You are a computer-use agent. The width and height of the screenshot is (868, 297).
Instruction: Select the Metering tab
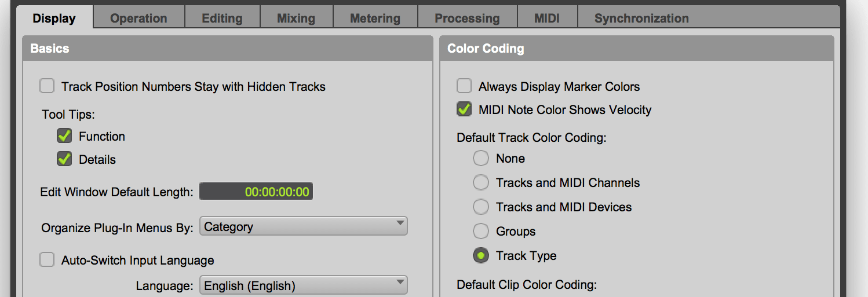[375, 18]
